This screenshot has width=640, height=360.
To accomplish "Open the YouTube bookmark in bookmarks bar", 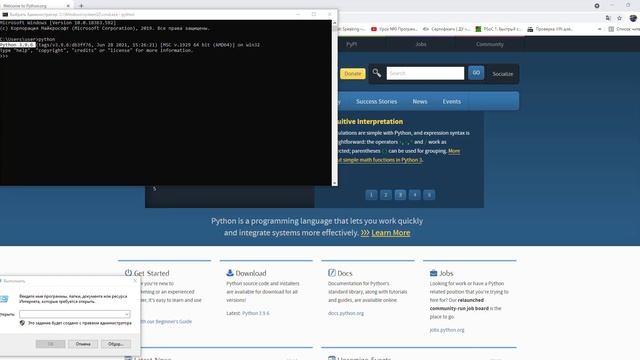I will point(394,29).
